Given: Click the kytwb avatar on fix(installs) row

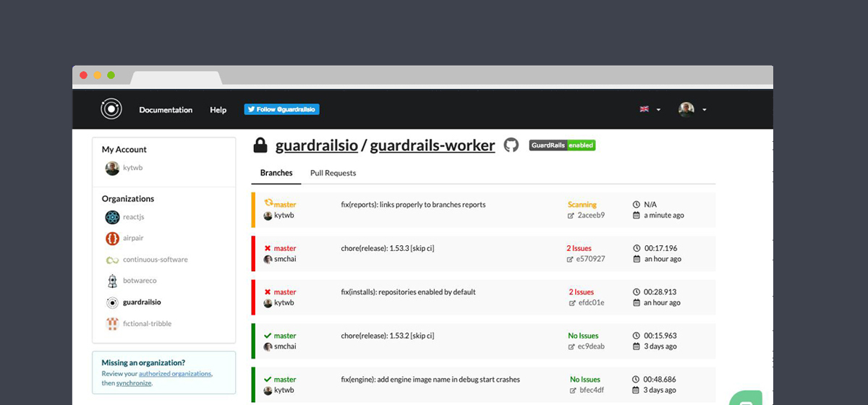Looking at the screenshot, I should 268,303.
